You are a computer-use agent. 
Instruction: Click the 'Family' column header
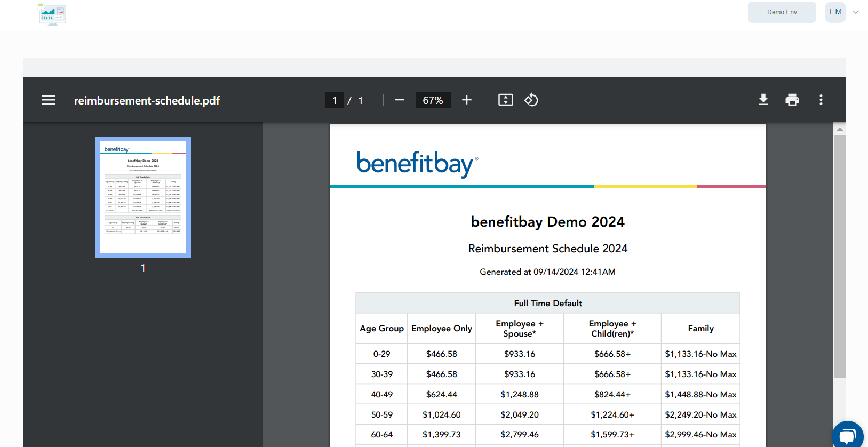coord(700,329)
